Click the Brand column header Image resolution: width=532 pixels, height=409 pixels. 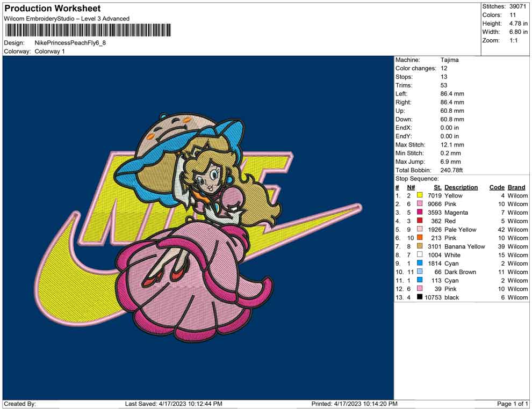click(x=516, y=187)
